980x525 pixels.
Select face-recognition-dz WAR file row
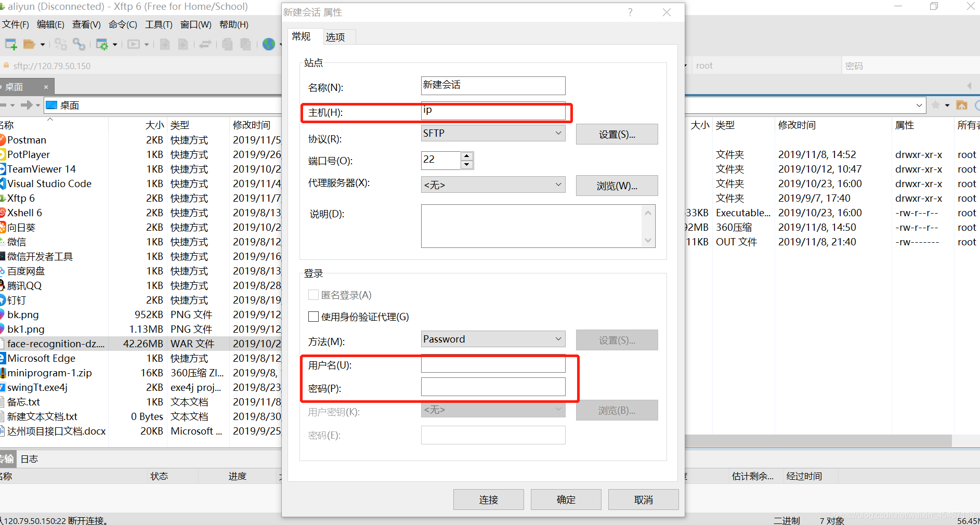[x=140, y=344]
